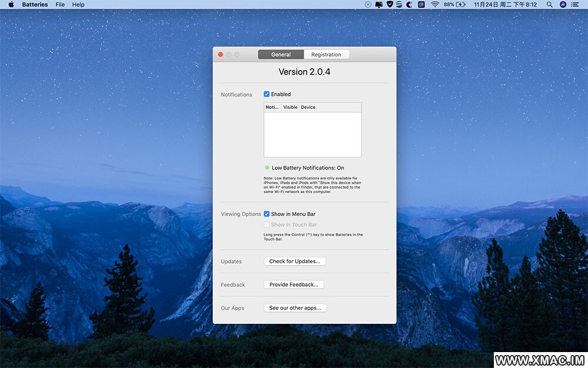This screenshot has height=368, width=588.
Task: Sort by the Device column header
Action: pos(330,107)
